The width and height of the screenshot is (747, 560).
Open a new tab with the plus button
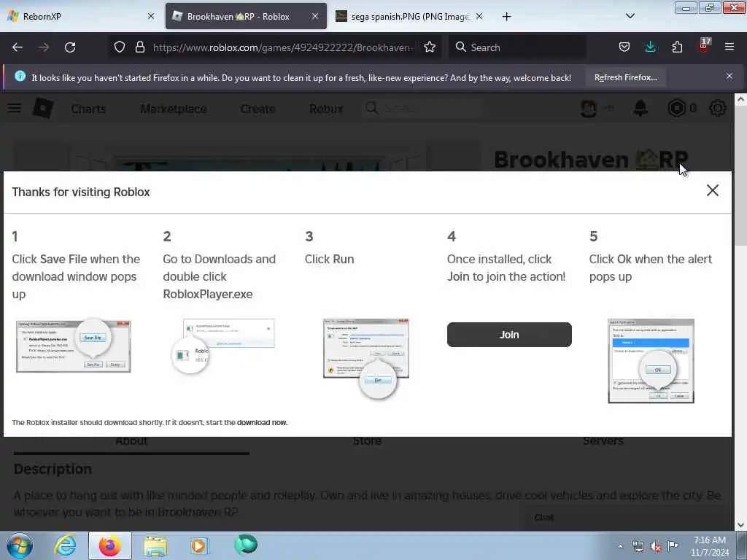tap(506, 17)
